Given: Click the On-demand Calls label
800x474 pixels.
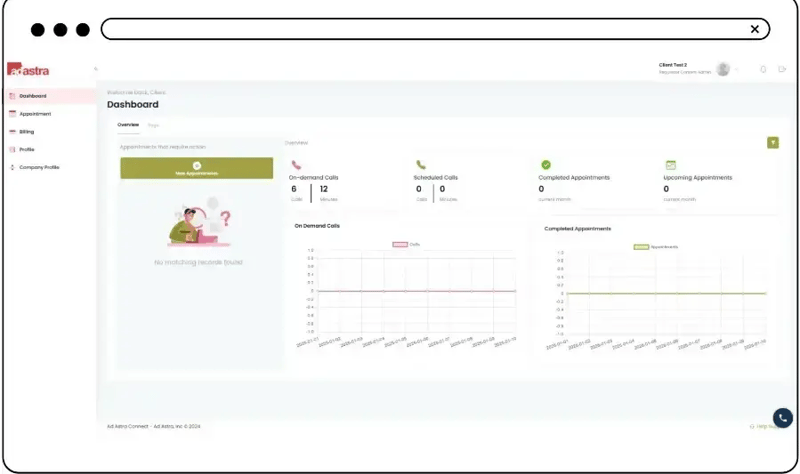Looking at the screenshot, I should [313, 178].
